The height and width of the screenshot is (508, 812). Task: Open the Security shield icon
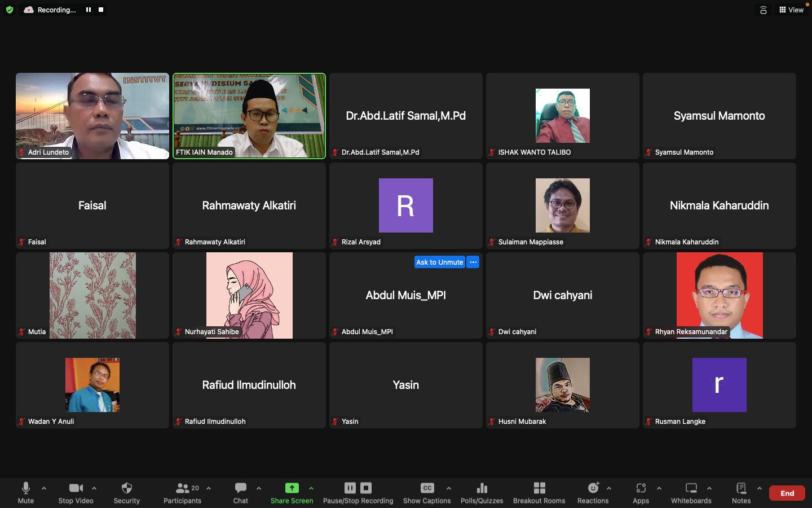point(127,488)
